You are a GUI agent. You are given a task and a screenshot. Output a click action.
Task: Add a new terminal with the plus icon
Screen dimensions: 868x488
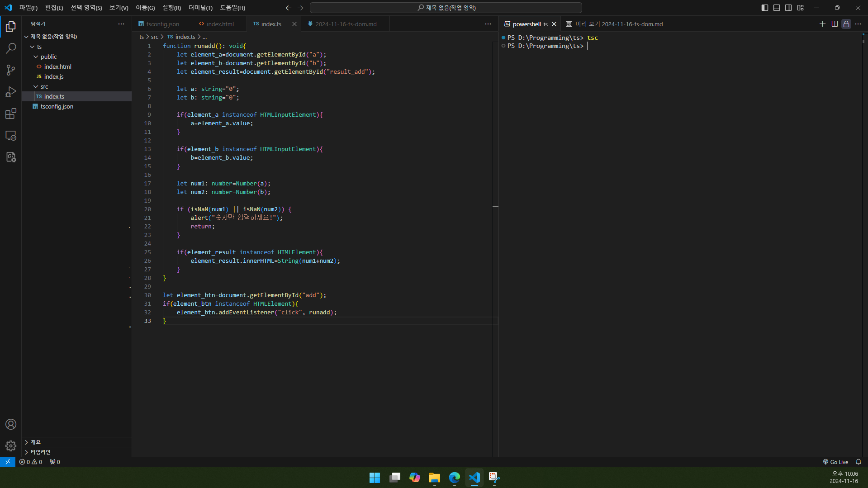822,24
